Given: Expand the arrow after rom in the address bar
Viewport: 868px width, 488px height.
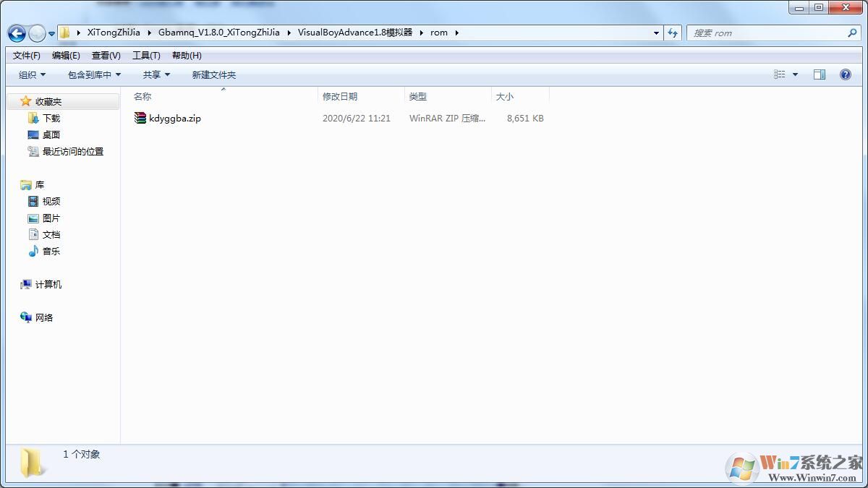Looking at the screenshot, I should (457, 33).
